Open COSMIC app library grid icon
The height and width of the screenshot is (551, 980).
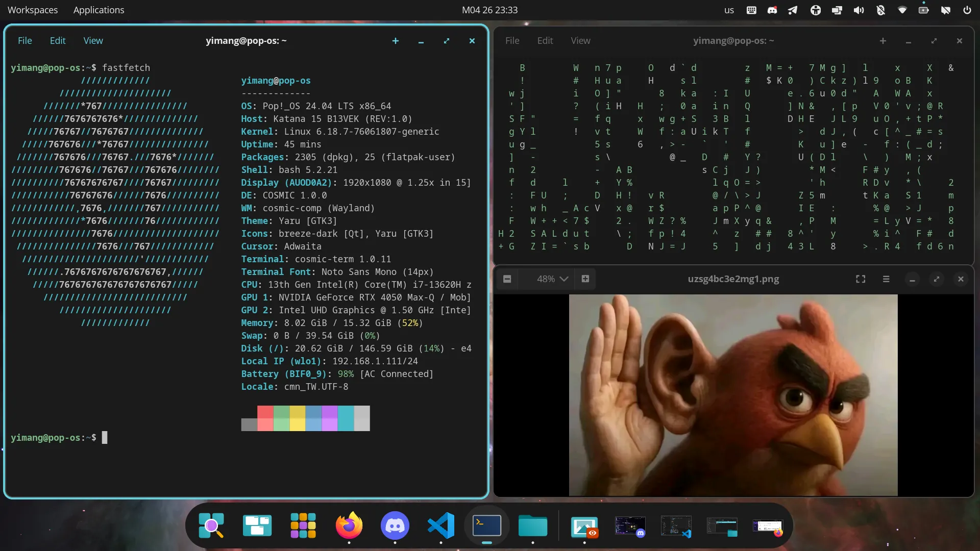click(303, 525)
